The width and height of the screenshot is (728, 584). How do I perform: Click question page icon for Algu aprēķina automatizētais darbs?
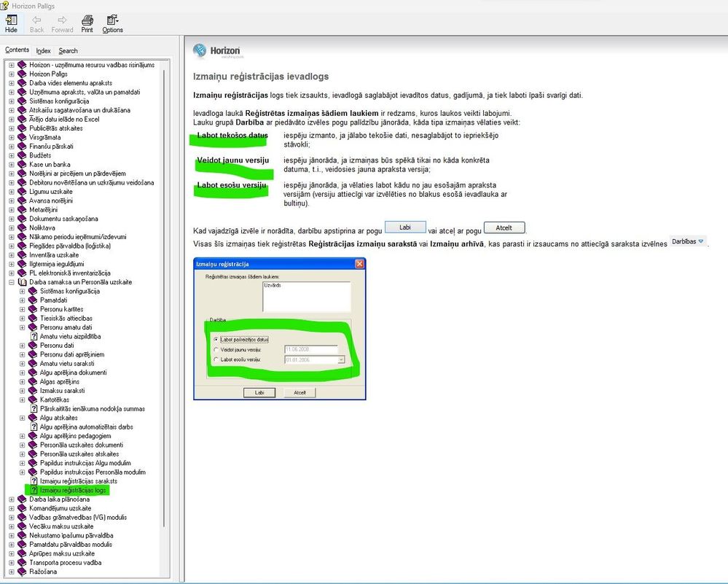pyautogui.click(x=34, y=427)
